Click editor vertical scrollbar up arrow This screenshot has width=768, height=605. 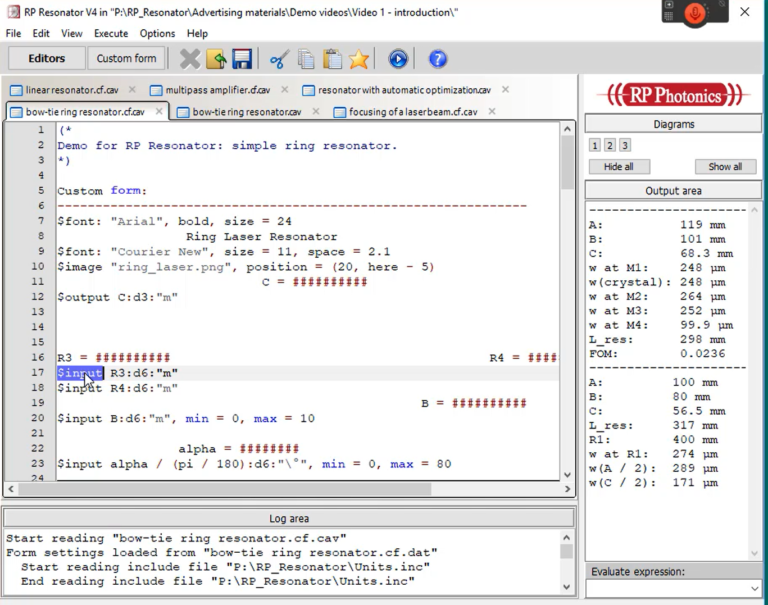[567, 129]
